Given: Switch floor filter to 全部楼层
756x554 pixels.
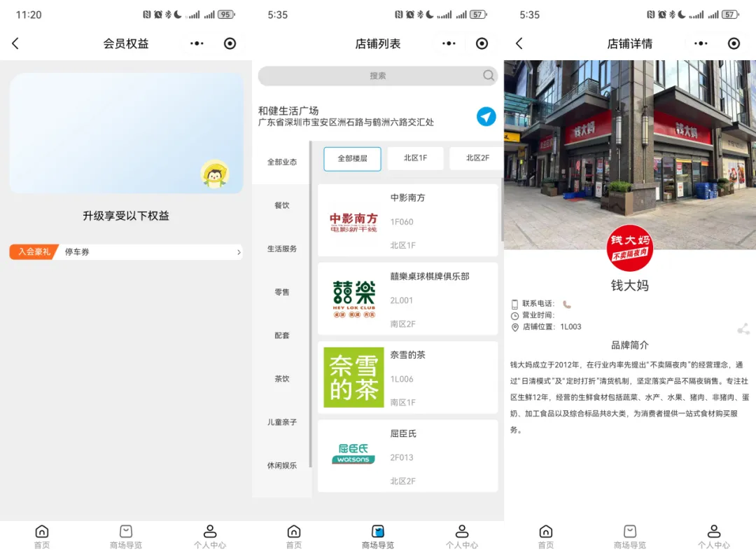Looking at the screenshot, I should (351, 159).
